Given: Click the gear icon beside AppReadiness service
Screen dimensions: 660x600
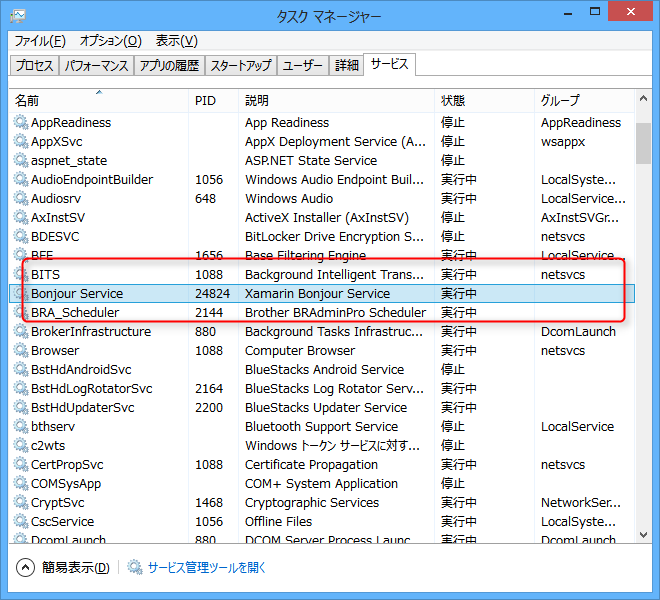Looking at the screenshot, I should [x=21, y=123].
